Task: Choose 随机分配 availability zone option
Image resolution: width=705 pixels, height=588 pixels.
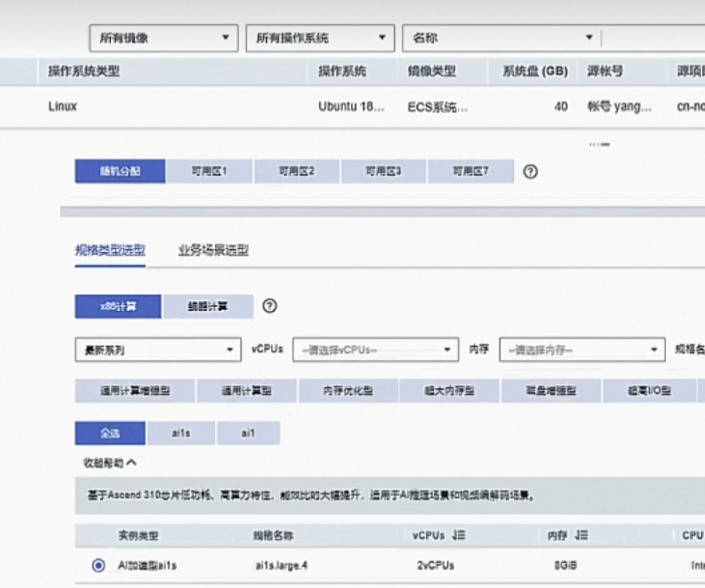Action: coord(120,171)
